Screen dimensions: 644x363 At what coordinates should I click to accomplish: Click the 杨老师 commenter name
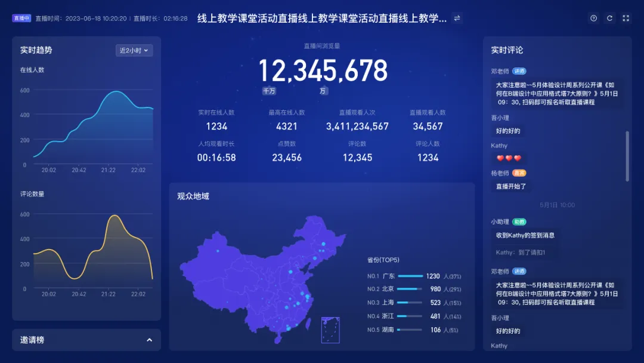(500, 173)
